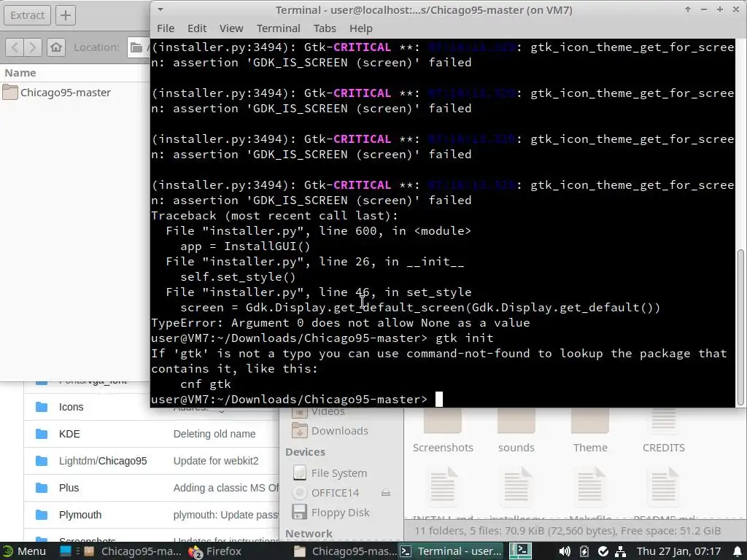Click the archive manager Location field
The height and width of the screenshot is (560, 747).
click(139, 47)
